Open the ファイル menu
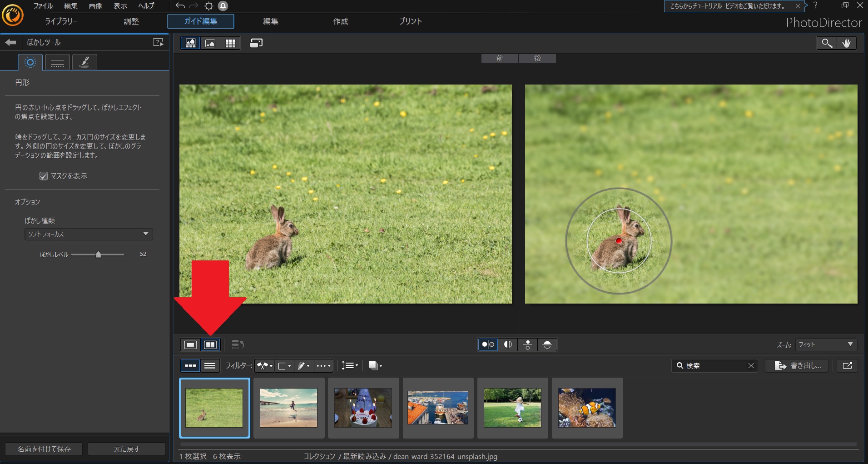 point(43,6)
